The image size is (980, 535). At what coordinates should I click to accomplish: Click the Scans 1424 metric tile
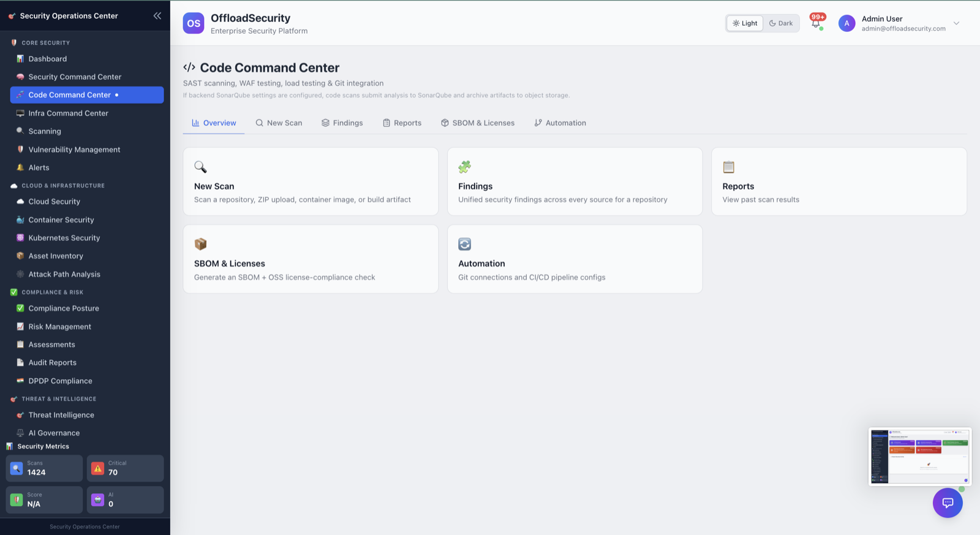pos(44,468)
